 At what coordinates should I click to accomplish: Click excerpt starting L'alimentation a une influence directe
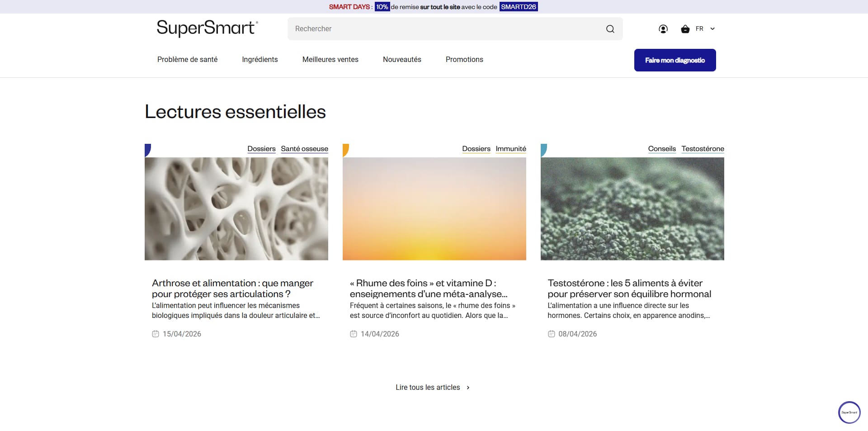[x=629, y=311]
